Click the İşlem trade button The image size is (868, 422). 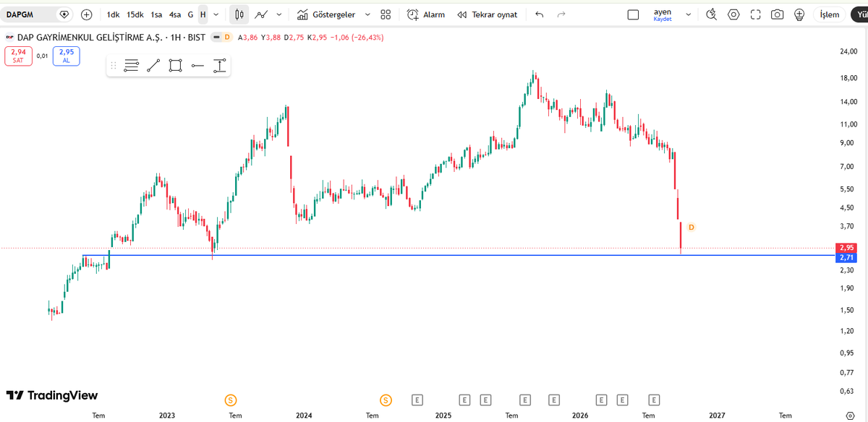(x=830, y=14)
